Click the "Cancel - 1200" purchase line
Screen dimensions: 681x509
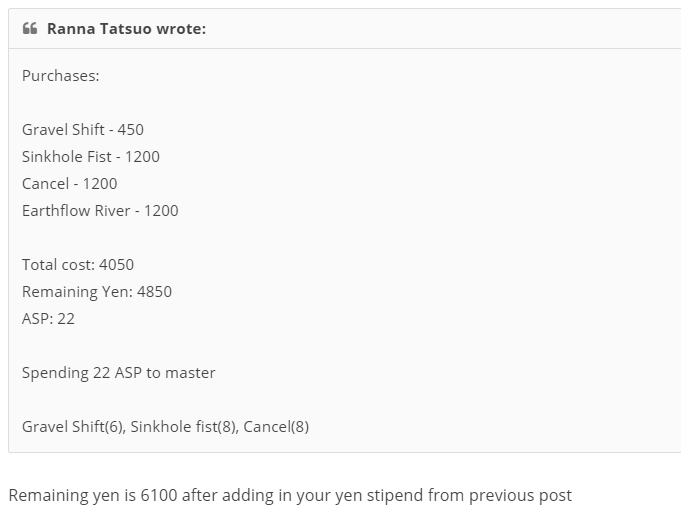pos(70,184)
